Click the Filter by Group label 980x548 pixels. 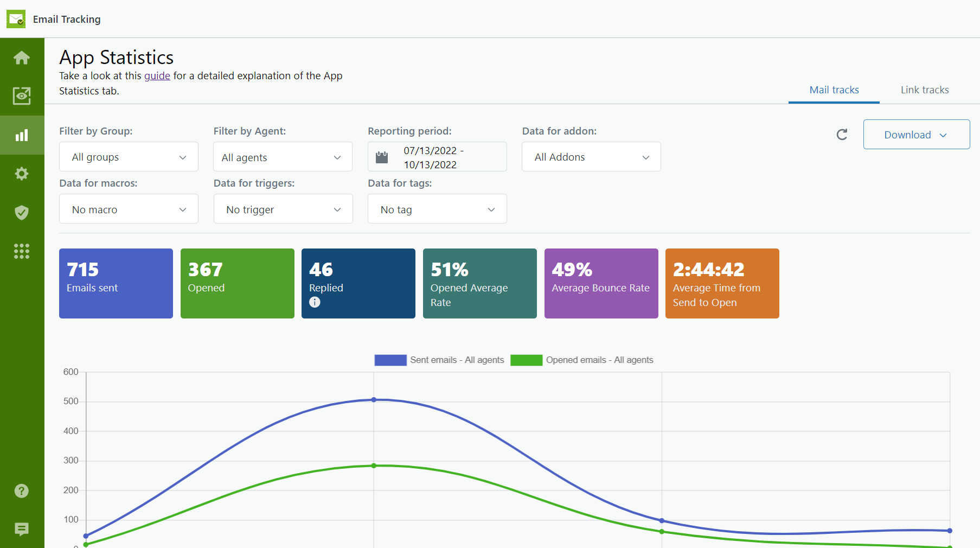click(x=96, y=131)
